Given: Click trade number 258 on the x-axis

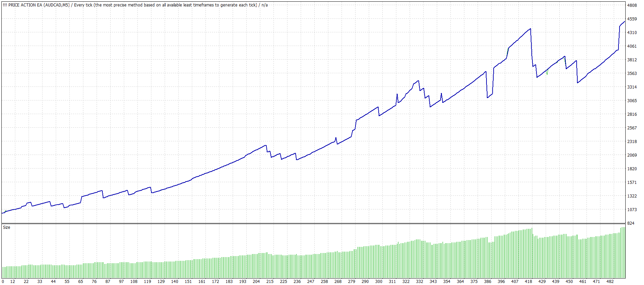Looking at the screenshot, I should (x=324, y=282).
